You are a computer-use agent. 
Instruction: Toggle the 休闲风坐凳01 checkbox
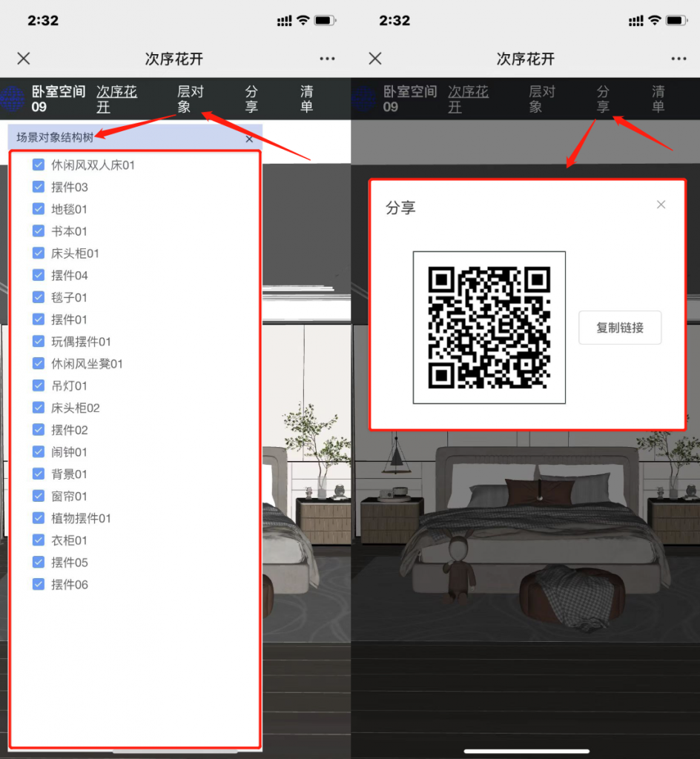point(39,363)
